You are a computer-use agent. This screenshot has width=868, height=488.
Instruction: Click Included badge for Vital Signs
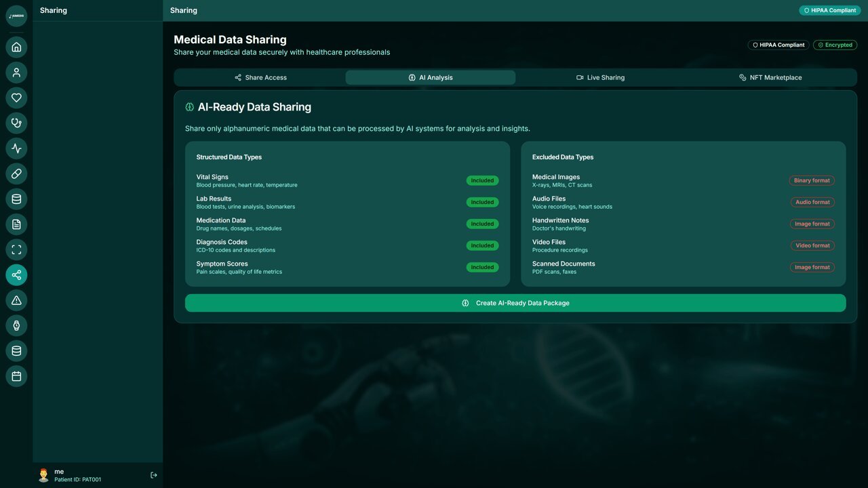(482, 180)
